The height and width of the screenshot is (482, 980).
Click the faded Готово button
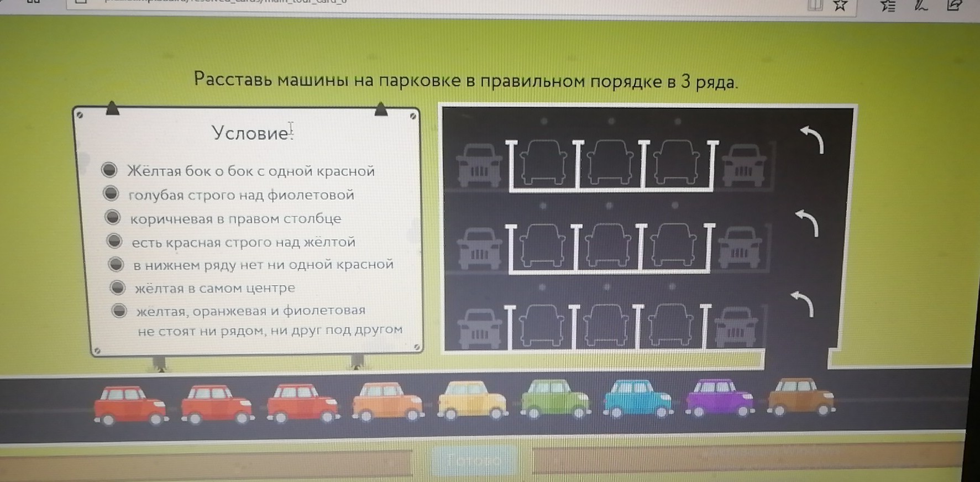tap(473, 460)
